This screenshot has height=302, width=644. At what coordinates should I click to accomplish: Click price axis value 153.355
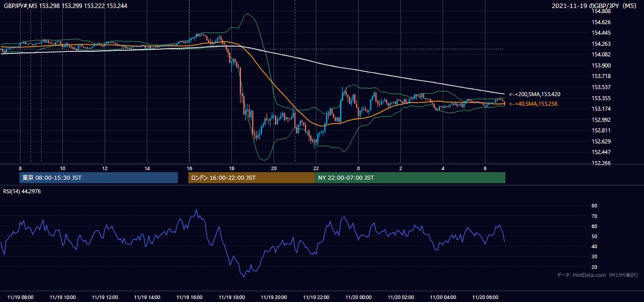(601, 98)
